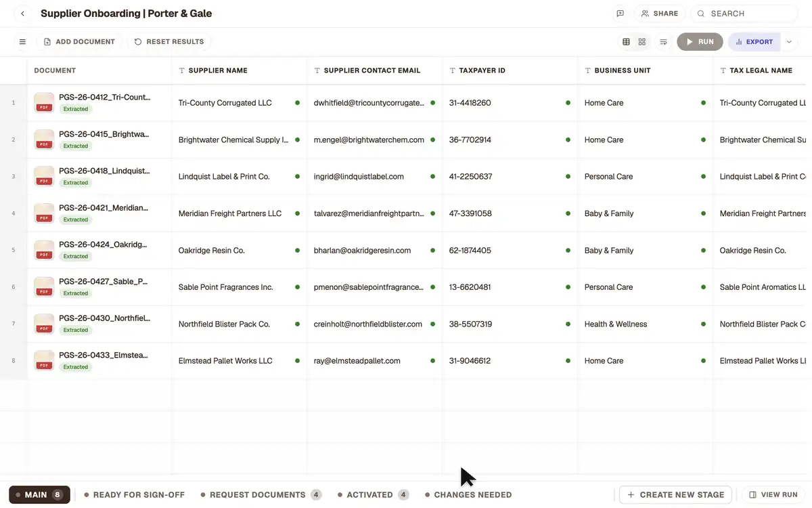Open the PDF icon for PGS-26-0412 Tri-County
The image size is (812, 508).
click(x=44, y=103)
